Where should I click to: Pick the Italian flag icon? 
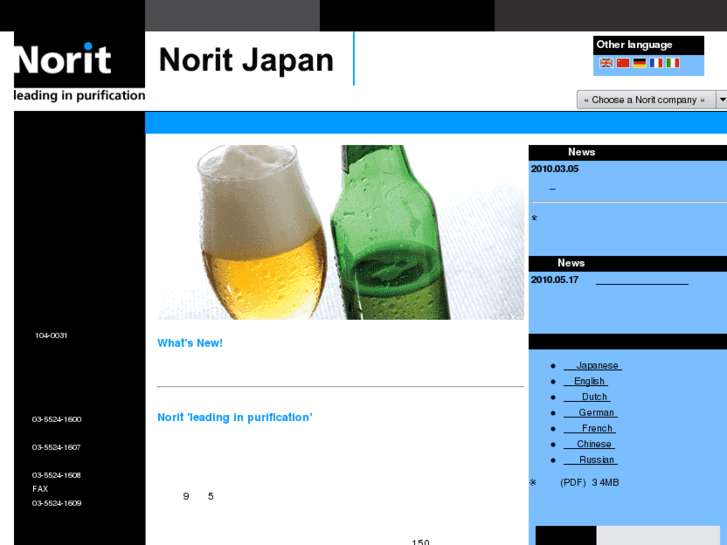(673, 63)
